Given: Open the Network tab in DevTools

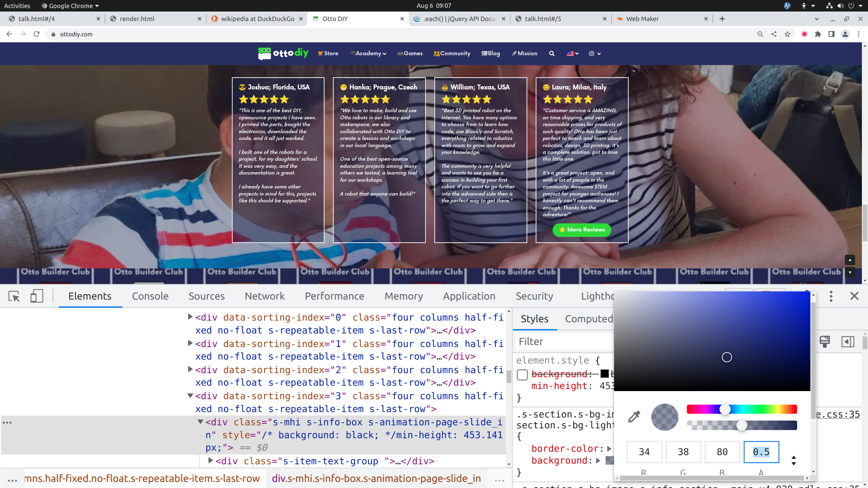Looking at the screenshot, I should click(x=264, y=296).
